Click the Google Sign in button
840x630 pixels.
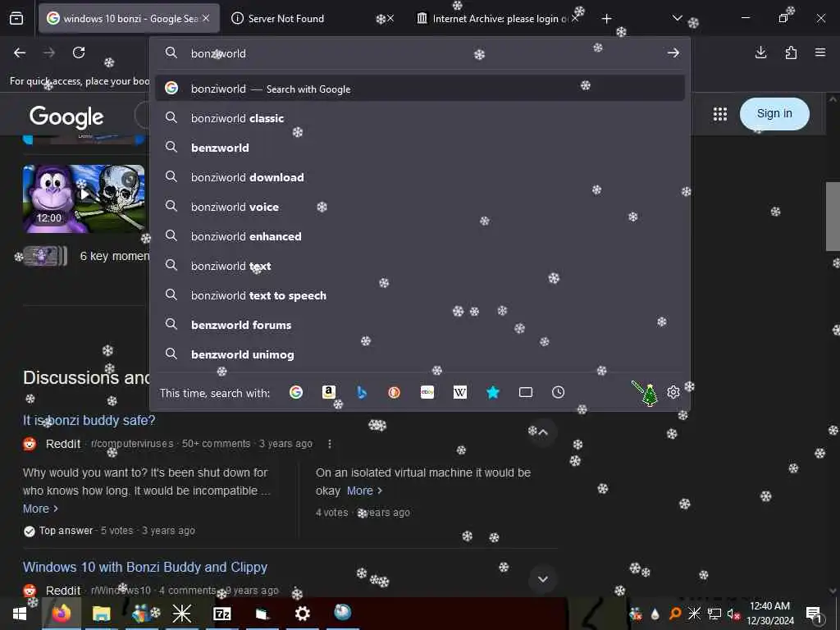tap(774, 113)
